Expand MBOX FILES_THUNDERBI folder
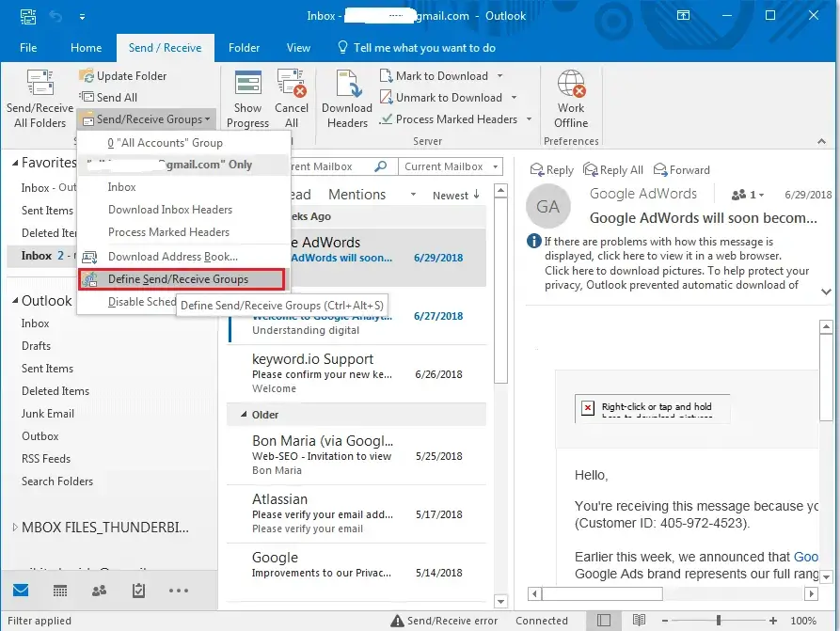Viewport: 840px width, 631px height. coord(15,528)
